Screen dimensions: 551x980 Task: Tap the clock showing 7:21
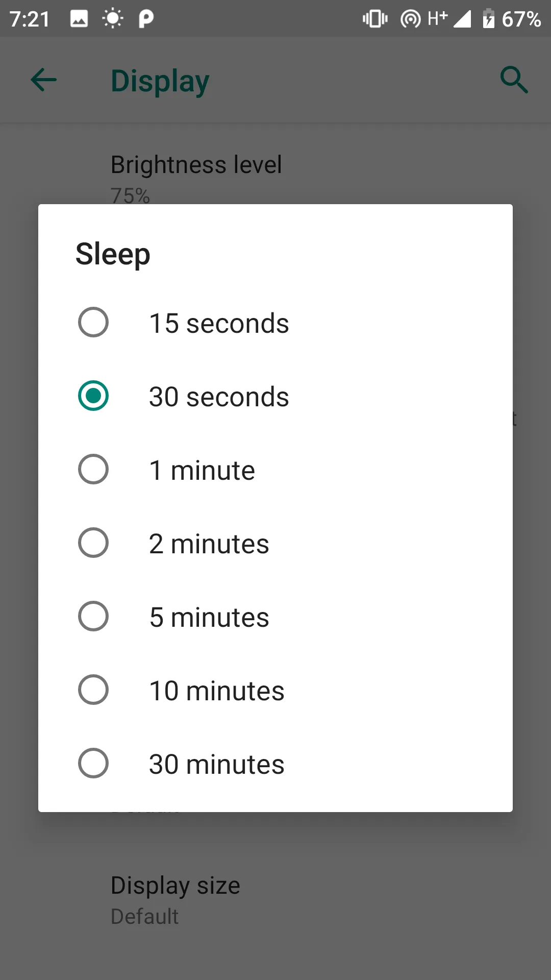[29, 19]
